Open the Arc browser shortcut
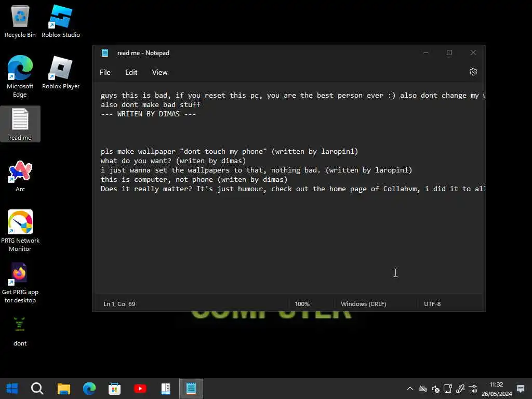The height and width of the screenshot is (399, 532). coord(20,177)
